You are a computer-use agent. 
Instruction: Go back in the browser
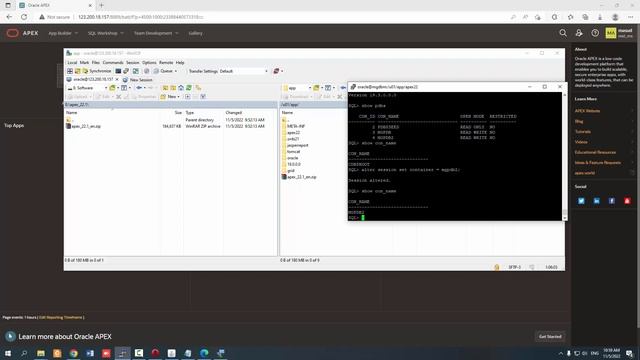[9, 17]
